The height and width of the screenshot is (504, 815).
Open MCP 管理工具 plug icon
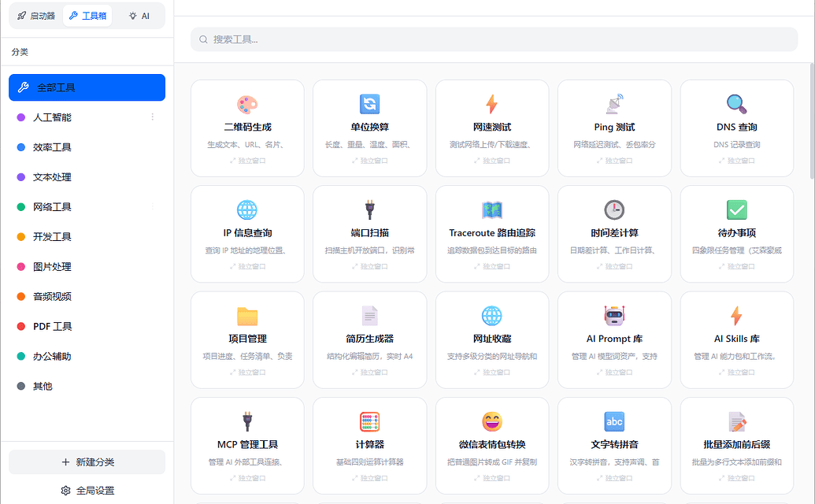pyautogui.click(x=247, y=422)
